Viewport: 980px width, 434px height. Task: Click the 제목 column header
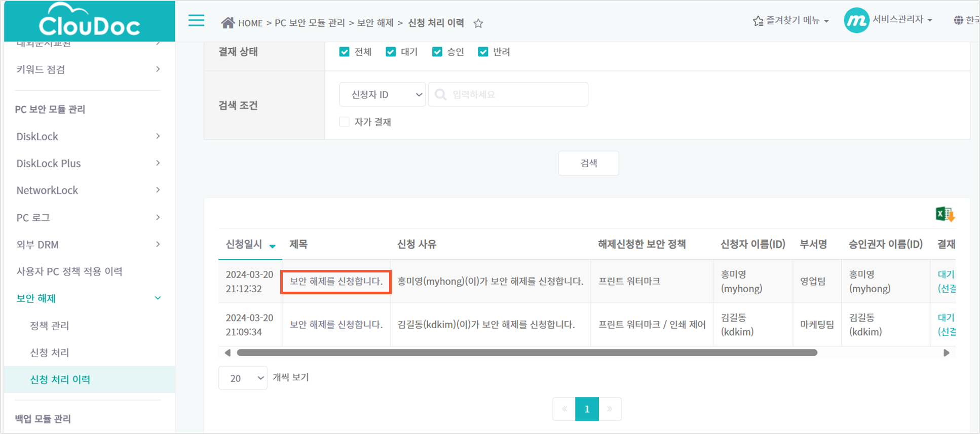pyautogui.click(x=298, y=244)
